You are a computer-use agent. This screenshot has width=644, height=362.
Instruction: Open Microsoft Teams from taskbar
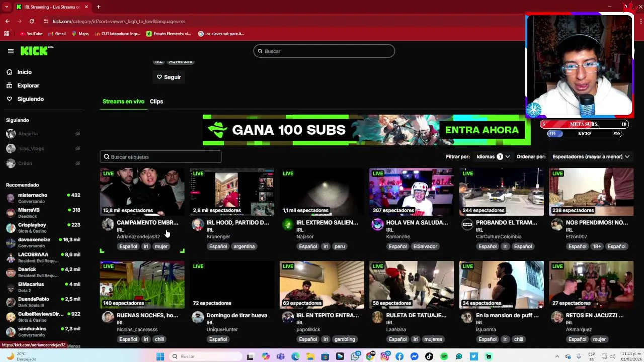(280, 356)
